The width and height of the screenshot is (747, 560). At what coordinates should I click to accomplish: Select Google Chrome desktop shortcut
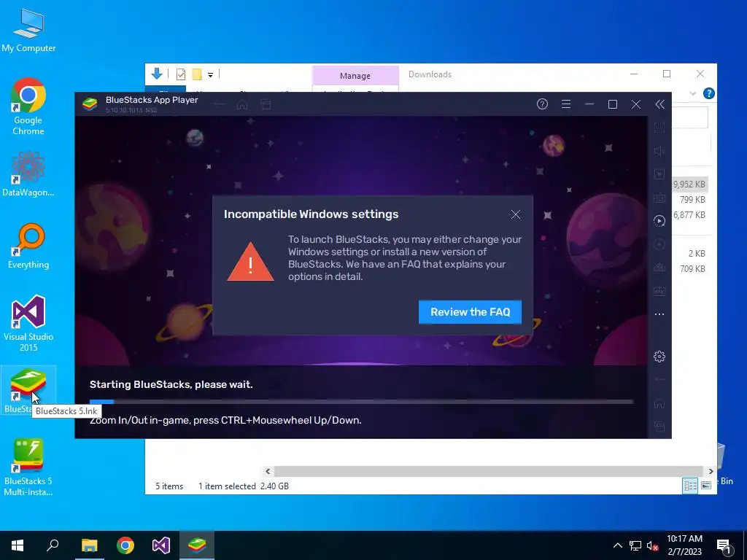point(28,106)
